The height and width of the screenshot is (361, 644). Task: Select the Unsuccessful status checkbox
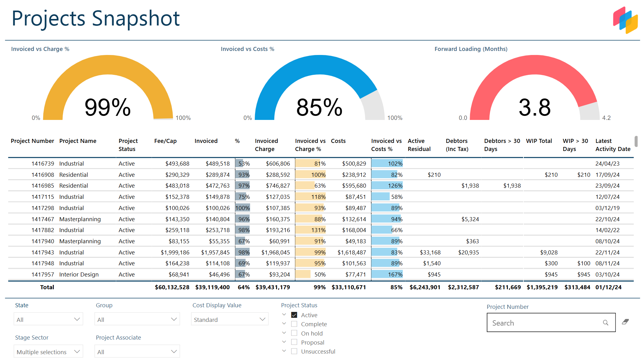(x=294, y=351)
